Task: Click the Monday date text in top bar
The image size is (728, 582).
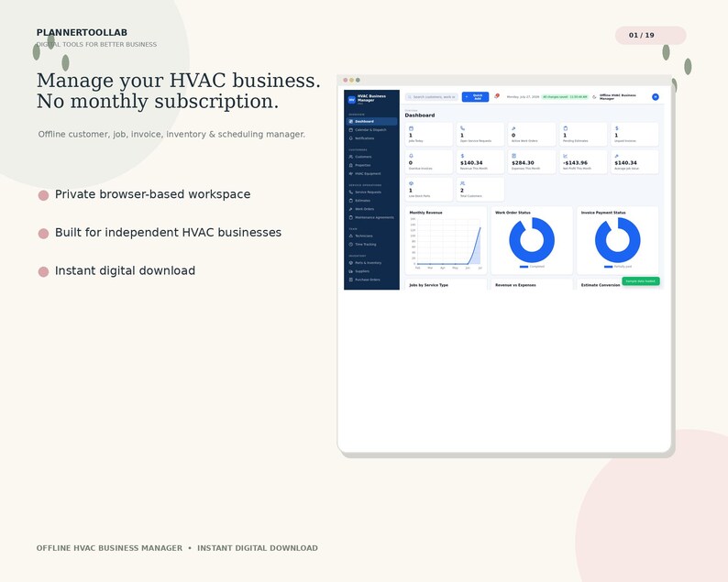Action: [523, 97]
